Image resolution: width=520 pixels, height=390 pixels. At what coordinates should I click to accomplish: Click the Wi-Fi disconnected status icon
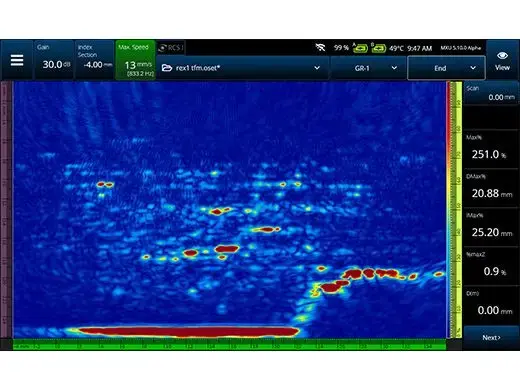320,48
